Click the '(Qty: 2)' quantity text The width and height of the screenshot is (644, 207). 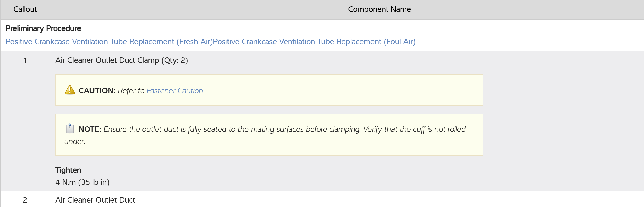coord(175,60)
